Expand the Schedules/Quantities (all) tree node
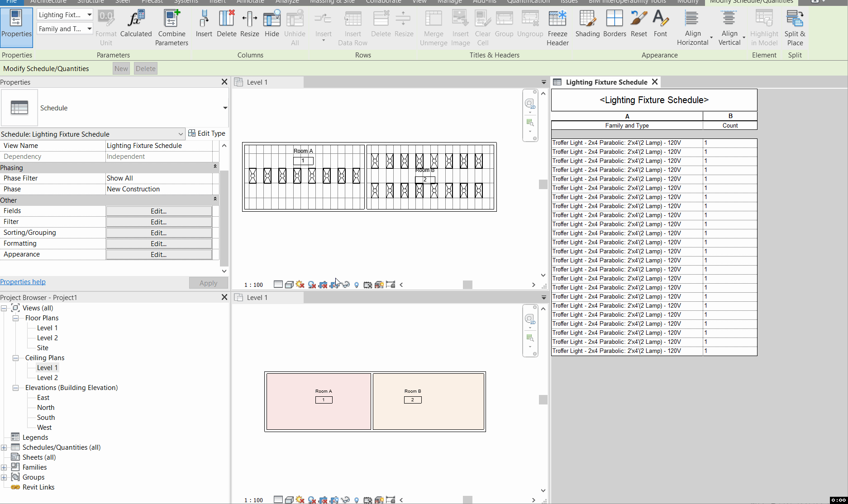This screenshot has height=504, width=848. coord(4,447)
